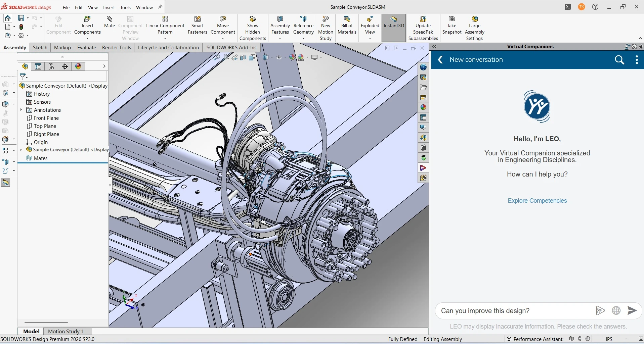Click Edit Appearance icon in view toolbar
The width and height of the screenshot is (644, 344).
tap(292, 57)
